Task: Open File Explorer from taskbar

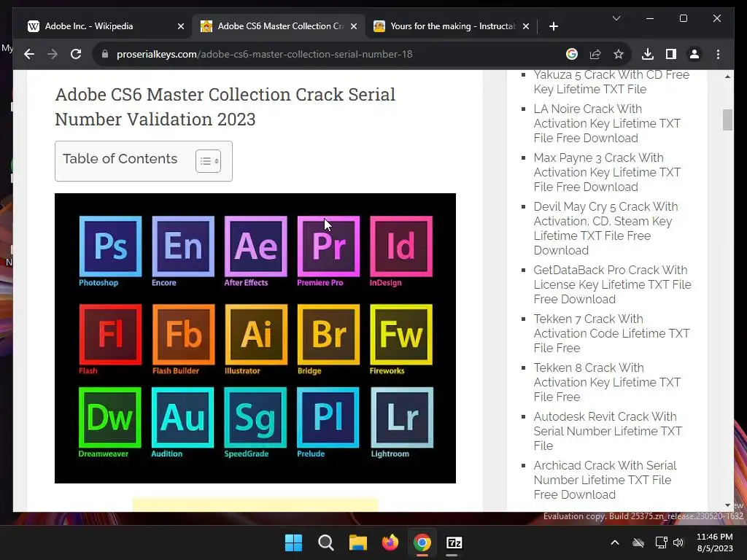Action: (357, 542)
